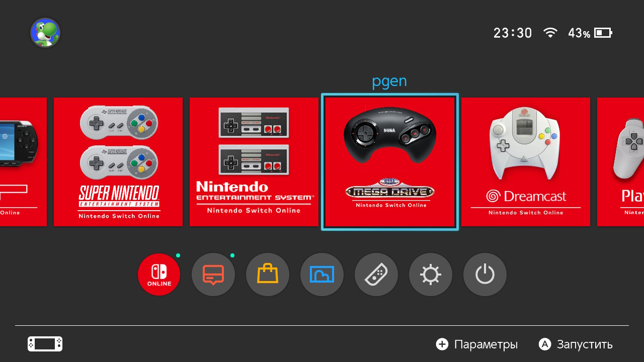Open the Nintendo eShop bag icon
Screen dimensions: 644x362
(x=268, y=275)
